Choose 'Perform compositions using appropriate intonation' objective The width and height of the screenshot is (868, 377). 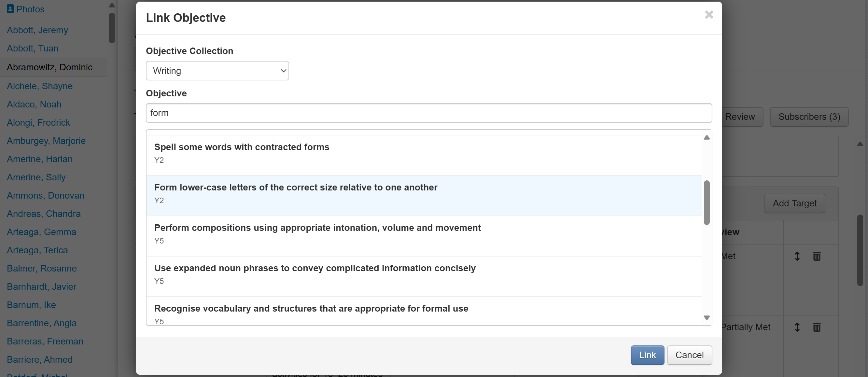[317, 228]
